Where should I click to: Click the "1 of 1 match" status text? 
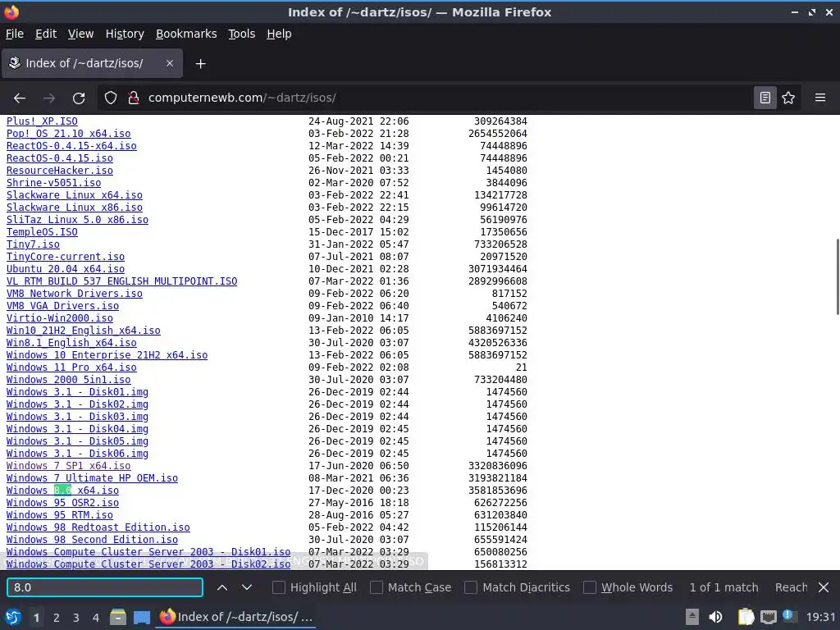pyautogui.click(x=724, y=587)
